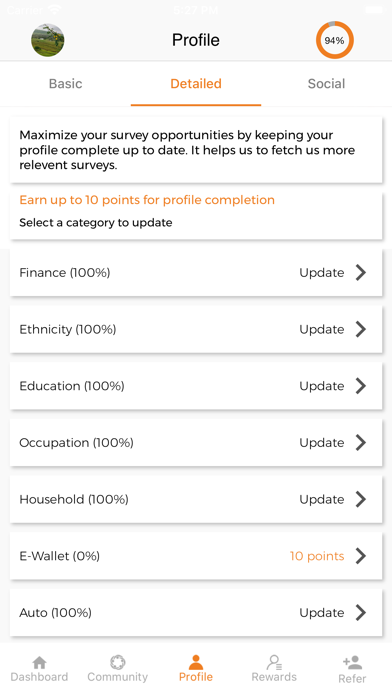
Task: Expand Finance category chevron arrow
Action: pyautogui.click(x=361, y=272)
